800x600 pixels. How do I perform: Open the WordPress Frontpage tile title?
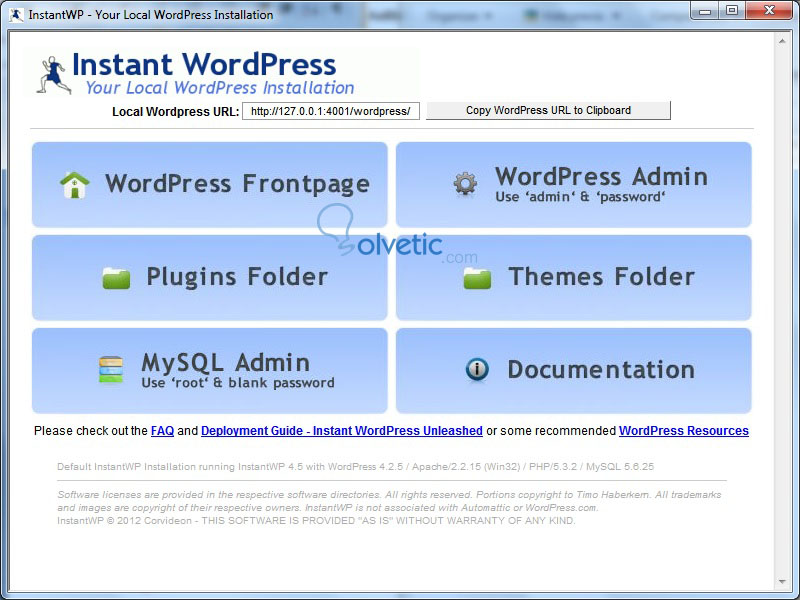click(x=237, y=184)
